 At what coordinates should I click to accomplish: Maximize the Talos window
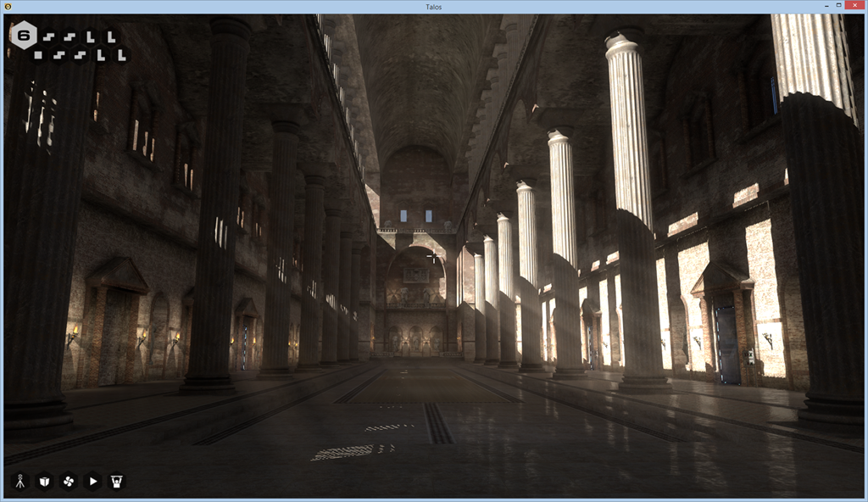838,6
